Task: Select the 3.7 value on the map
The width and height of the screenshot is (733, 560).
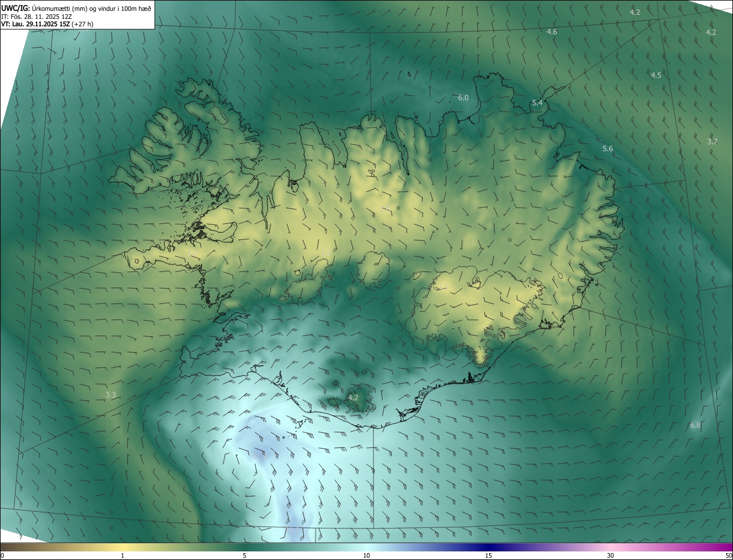Action: (712, 141)
